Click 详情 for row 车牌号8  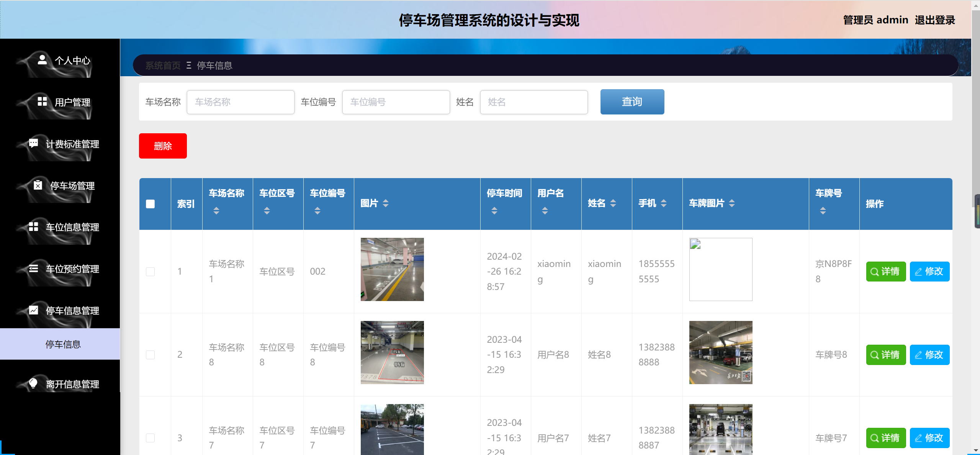886,355
